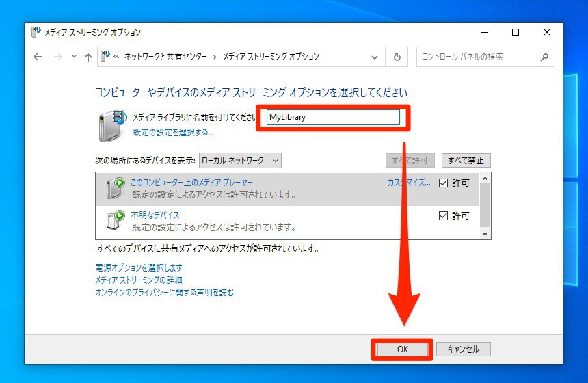
Task: Click the device list scrollbar thumb
Action: coord(485,206)
